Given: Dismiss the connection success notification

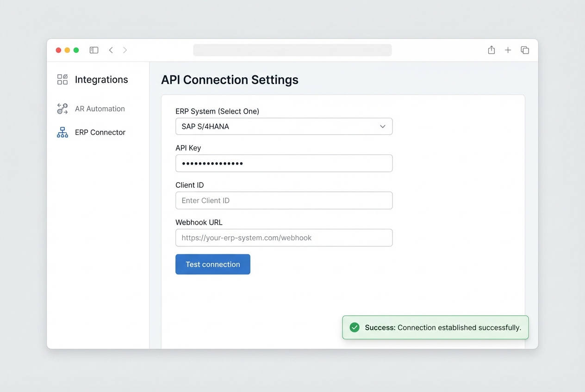Looking at the screenshot, I should point(435,327).
